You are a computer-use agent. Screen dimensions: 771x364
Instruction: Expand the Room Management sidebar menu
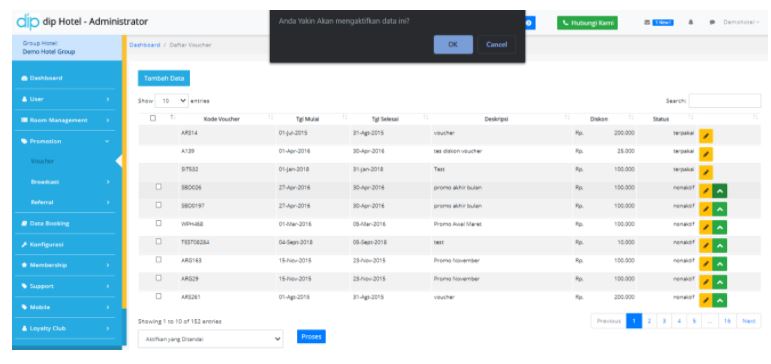point(67,120)
